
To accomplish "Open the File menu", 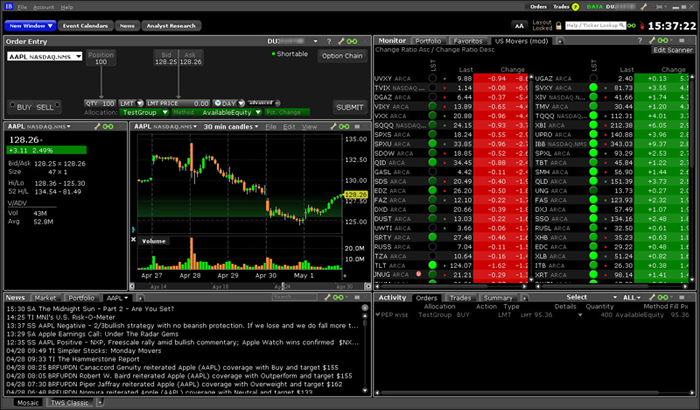I will [x=22, y=7].
